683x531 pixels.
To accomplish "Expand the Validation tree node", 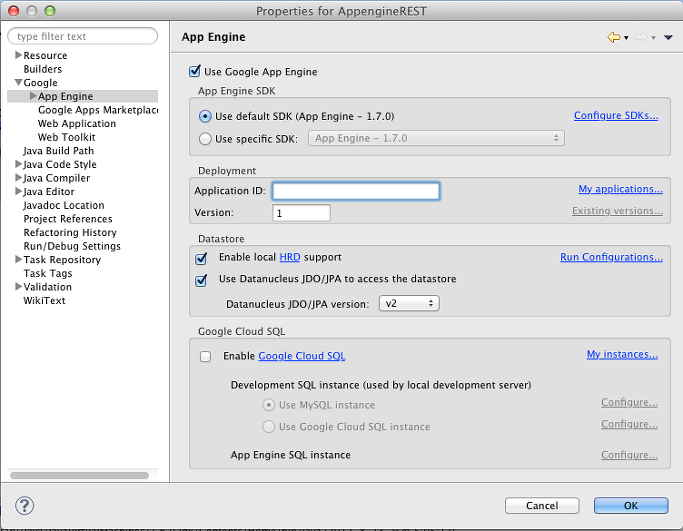I will (18, 286).
